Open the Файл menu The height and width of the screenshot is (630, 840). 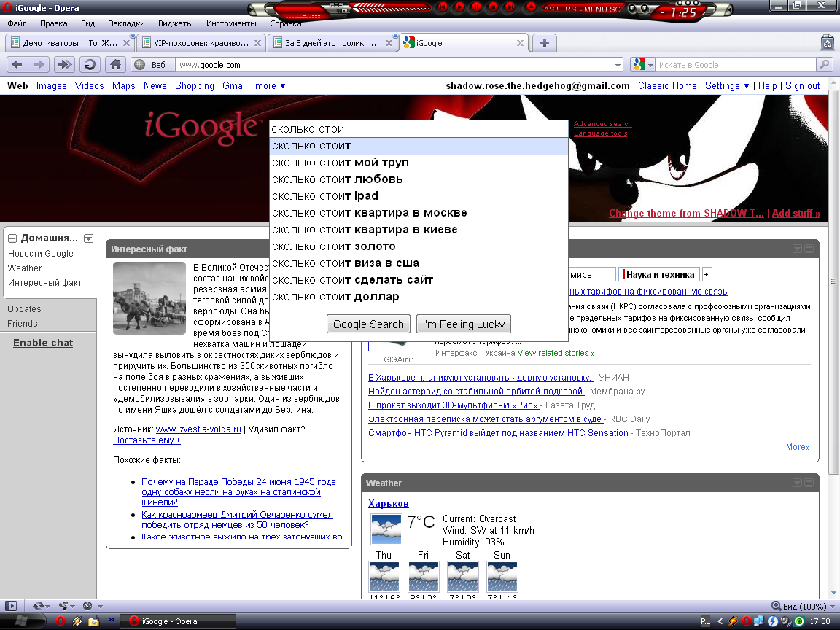pos(17,23)
